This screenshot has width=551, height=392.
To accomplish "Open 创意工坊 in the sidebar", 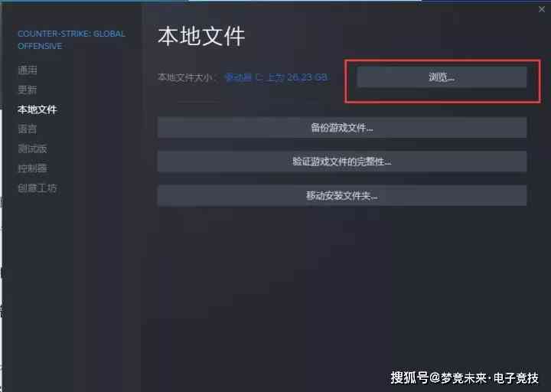I will point(37,188).
